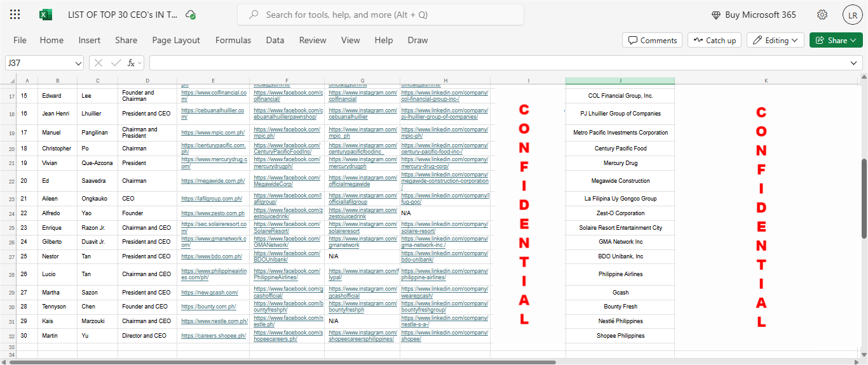This screenshot has height=365, width=868.
Task: Open the bdo.com.ph website link
Action: 212,256
